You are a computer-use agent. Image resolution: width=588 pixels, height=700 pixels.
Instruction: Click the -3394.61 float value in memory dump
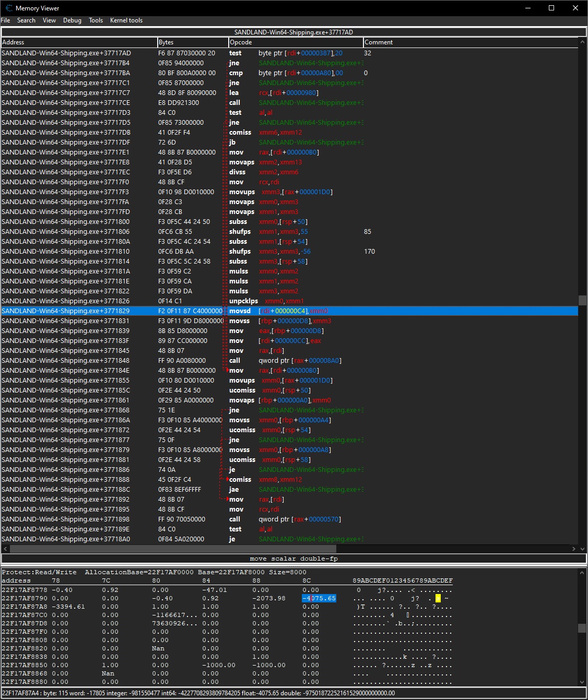coord(68,607)
